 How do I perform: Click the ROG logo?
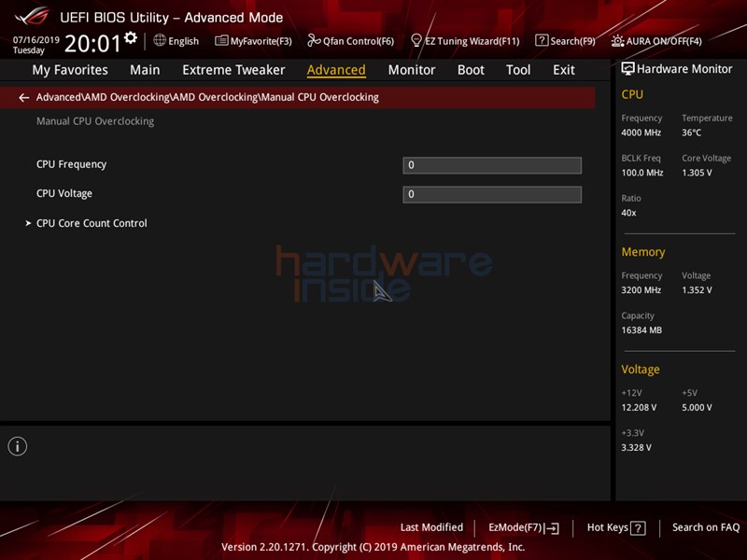pos(32,16)
